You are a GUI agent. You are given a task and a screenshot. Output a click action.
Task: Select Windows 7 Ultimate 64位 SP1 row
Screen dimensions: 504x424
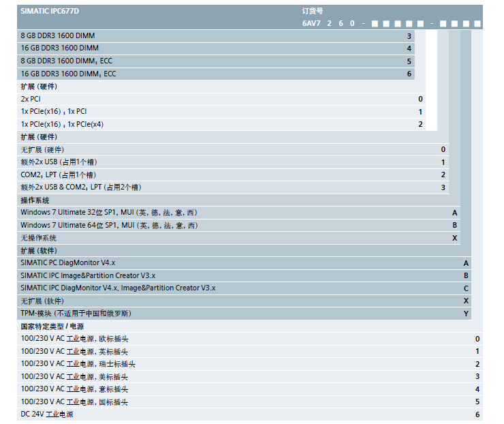point(109,225)
